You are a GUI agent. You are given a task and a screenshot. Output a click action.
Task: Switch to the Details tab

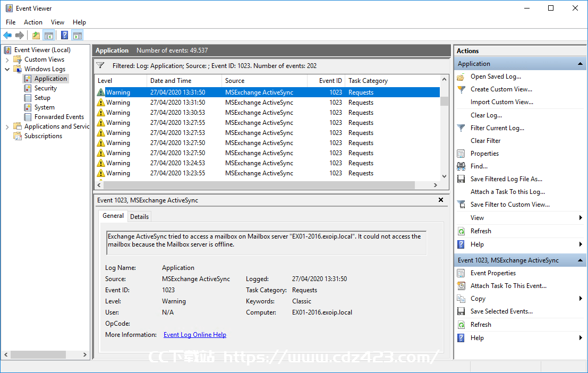(x=140, y=216)
